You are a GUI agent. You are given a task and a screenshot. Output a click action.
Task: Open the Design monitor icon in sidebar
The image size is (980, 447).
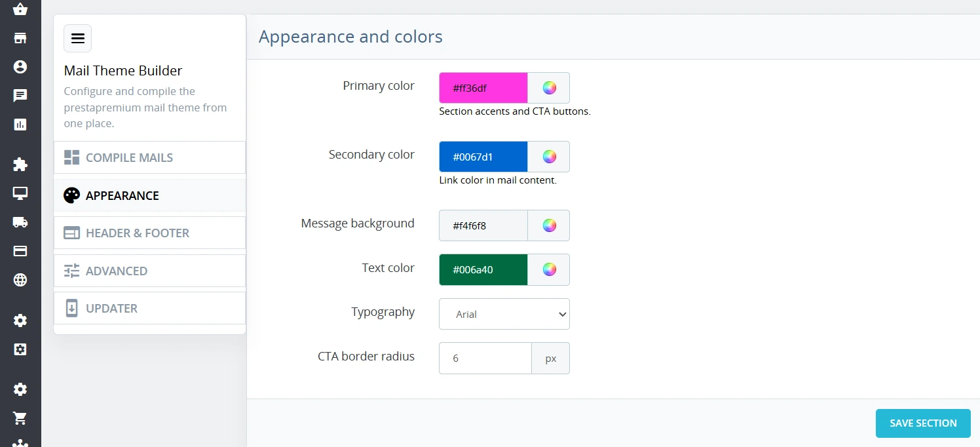coord(20,193)
